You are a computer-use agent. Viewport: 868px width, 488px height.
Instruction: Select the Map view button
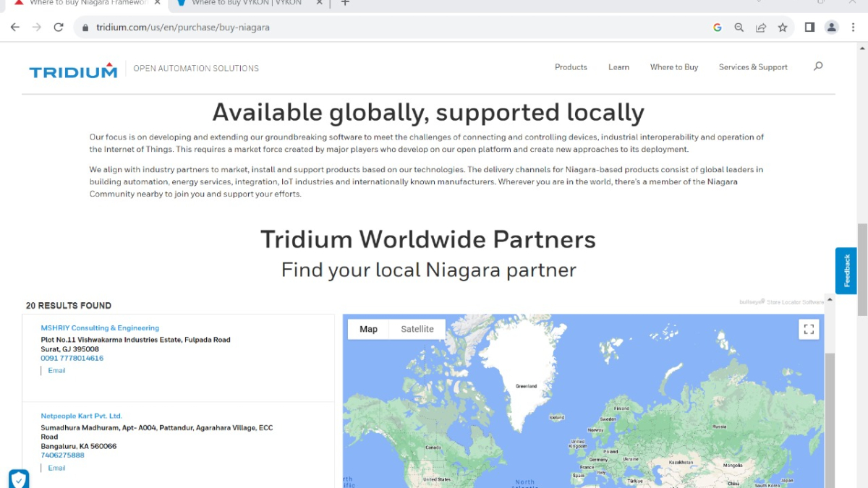click(x=368, y=329)
